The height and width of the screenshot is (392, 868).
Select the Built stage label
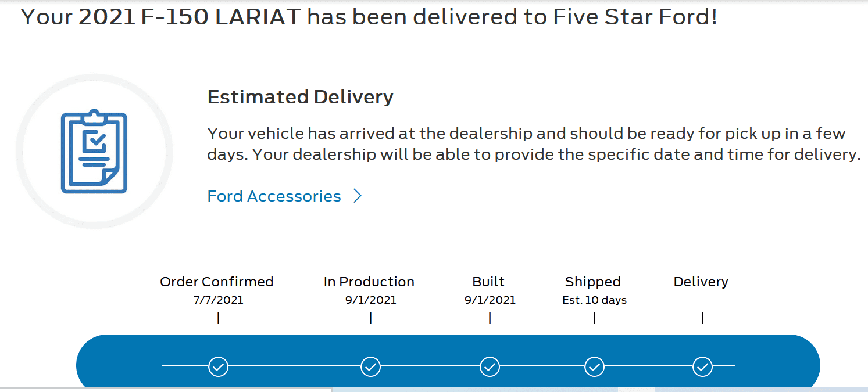(489, 282)
